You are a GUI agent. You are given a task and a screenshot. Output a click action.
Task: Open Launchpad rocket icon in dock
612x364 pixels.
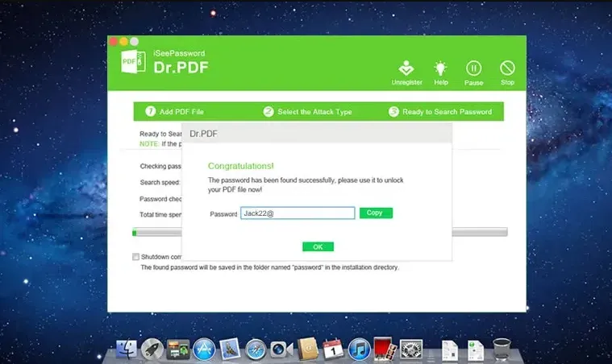click(x=152, y=349)
